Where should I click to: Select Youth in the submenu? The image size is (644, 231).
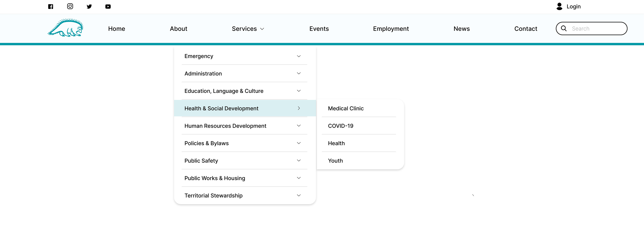(335, 161)
